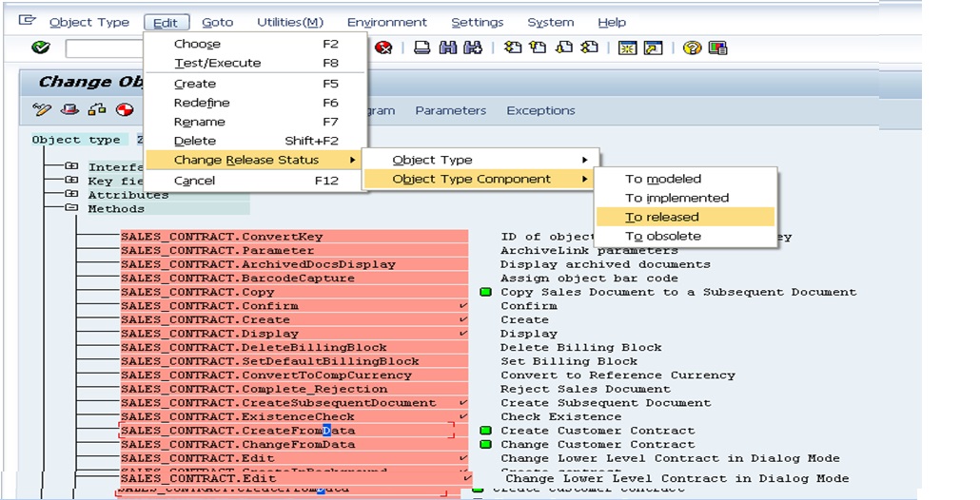
Task: Select Rename menu entry
Action: [x=256, y=122]
